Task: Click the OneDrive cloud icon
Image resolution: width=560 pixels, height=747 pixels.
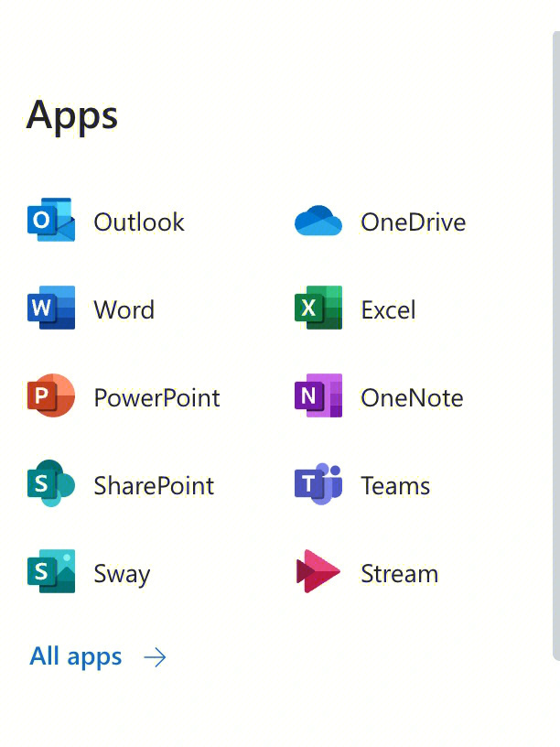Action: (x=318, y=221)
